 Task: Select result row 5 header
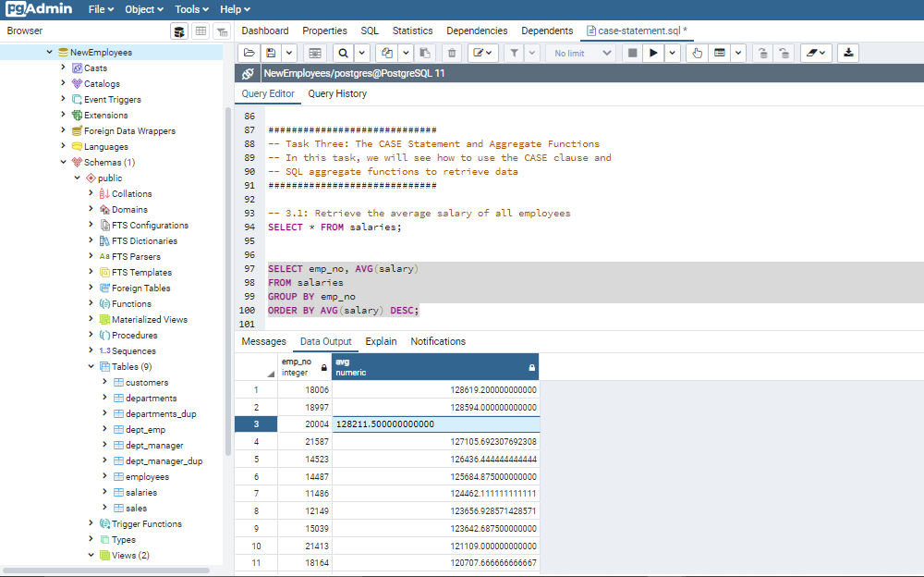point(256,459)
